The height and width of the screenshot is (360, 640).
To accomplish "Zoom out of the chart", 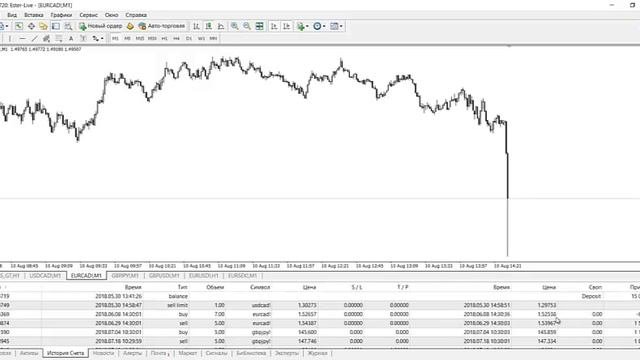I will pyautogui.click(x=247, y=26).
